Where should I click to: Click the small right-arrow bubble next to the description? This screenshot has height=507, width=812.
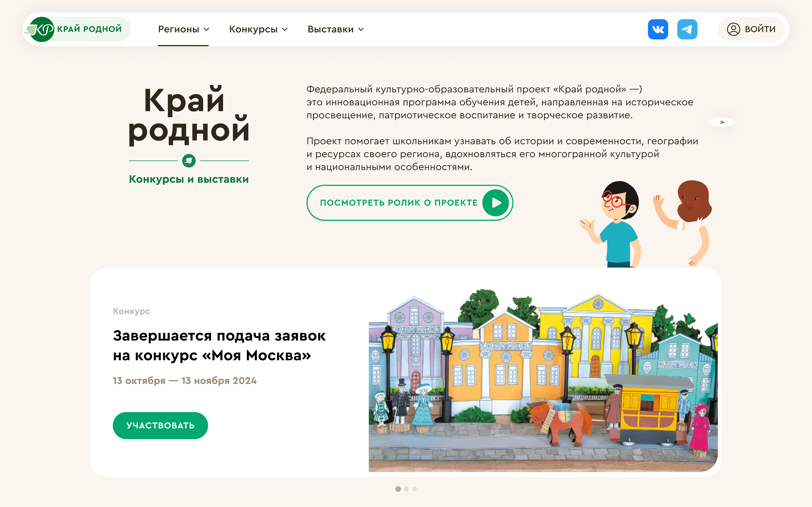722,122
